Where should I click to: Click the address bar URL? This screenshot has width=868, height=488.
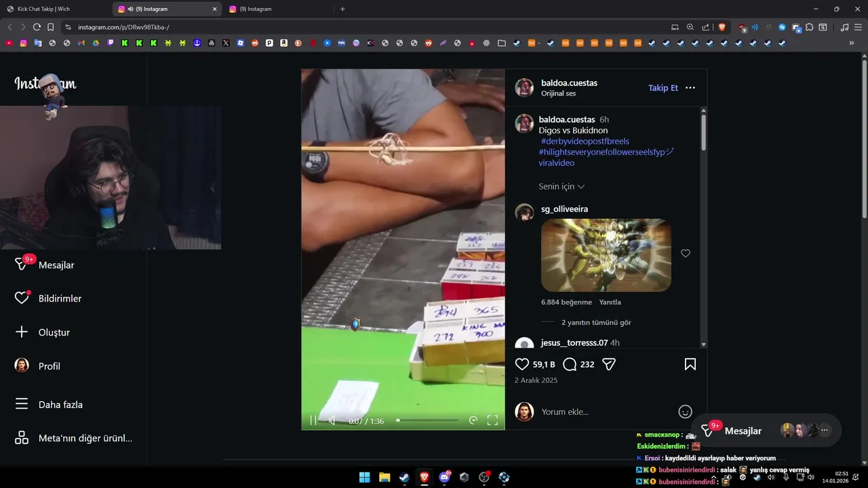point(123,27)
